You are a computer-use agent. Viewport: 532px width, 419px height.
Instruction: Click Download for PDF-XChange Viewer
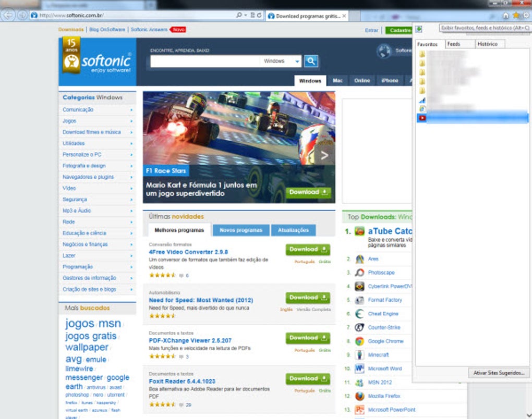click(308, 338)
